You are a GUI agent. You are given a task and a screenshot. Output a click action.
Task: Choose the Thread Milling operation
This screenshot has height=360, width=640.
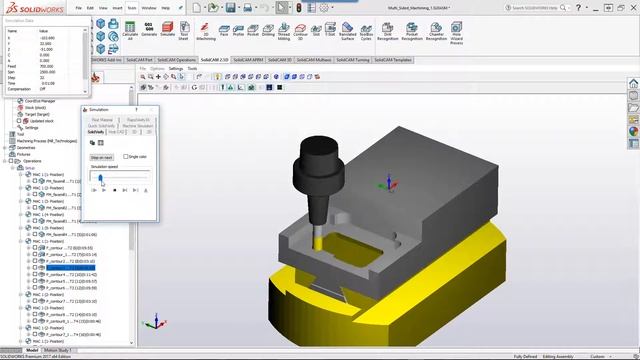(x=284, y=31)
